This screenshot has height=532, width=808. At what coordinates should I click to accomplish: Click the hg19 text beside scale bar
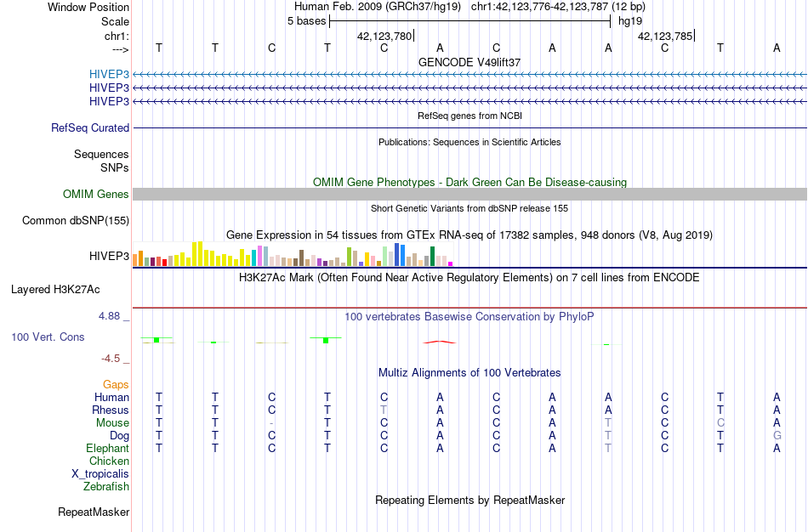(630, 21)
